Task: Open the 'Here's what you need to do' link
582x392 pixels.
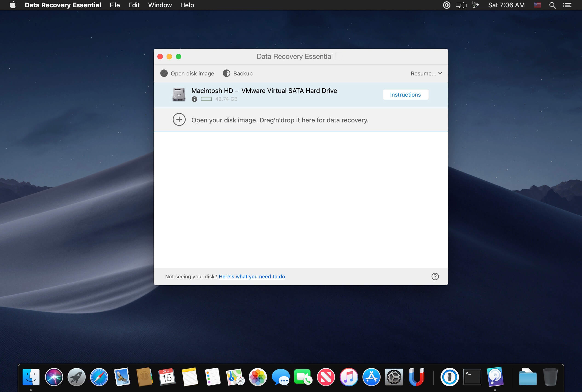Action: point(251,277)
